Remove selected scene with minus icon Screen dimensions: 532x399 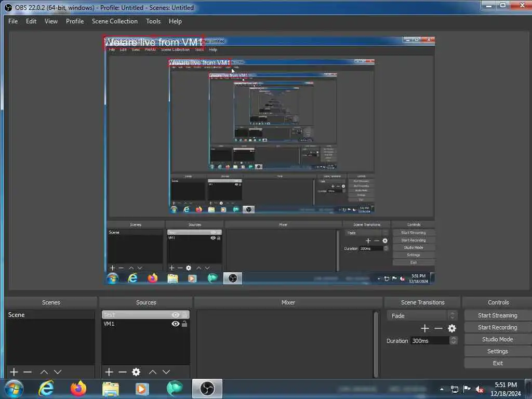28,372
